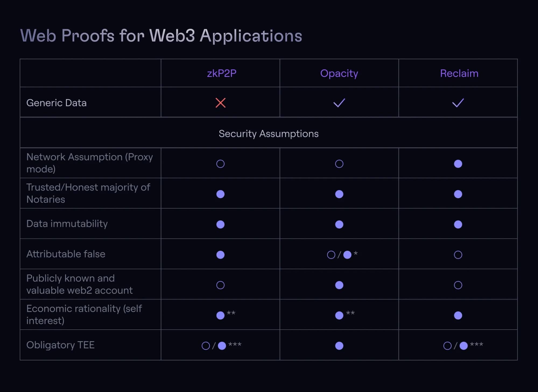538x392 pixels.
Task: Click the Web Proofs for Web3 Applications title
Action: (161, 35)
